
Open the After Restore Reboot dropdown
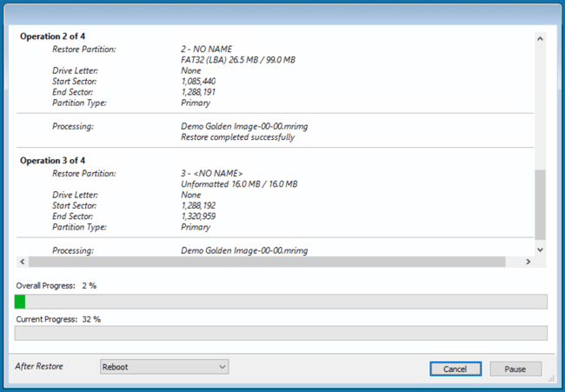pyautogui.click(x=164, y=367)
